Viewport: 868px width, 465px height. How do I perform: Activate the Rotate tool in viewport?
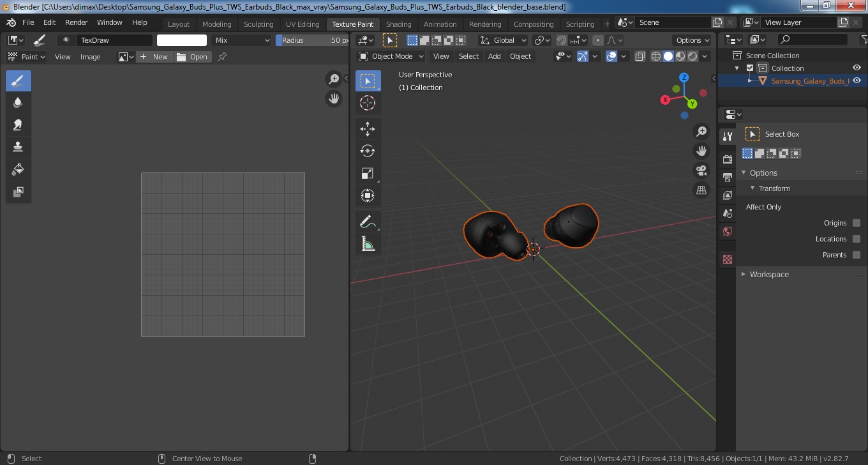(x=368, y=151)
